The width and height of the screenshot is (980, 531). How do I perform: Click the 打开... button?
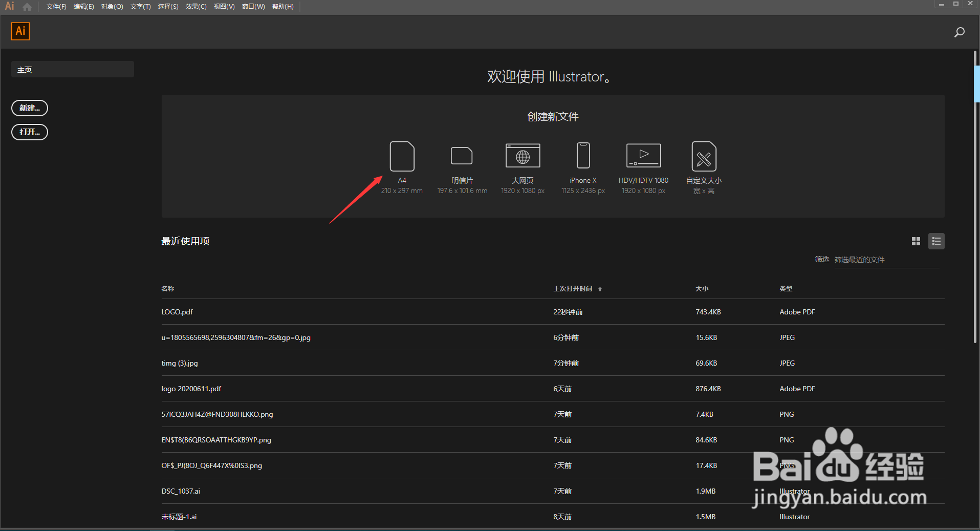pyautogui.click(x=30, y=132)
